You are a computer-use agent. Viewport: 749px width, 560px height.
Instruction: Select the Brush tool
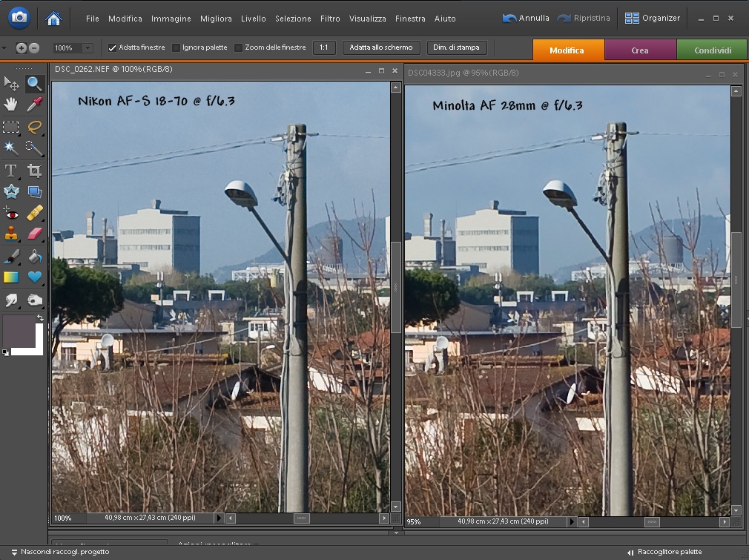coord(11,257)
